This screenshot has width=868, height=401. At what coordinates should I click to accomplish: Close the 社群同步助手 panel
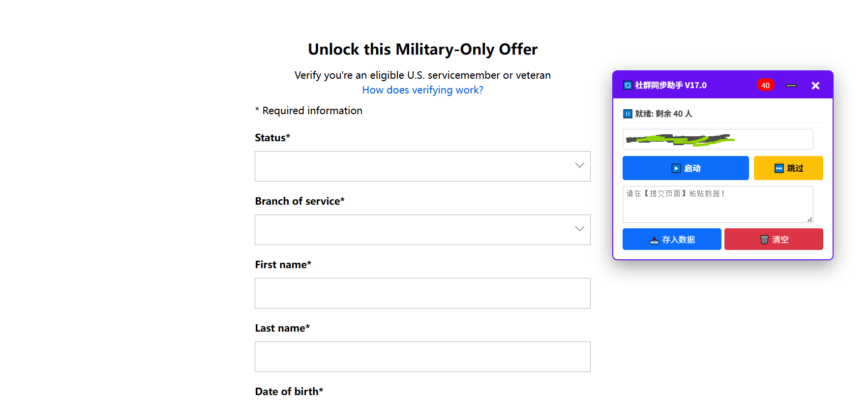pos(815,86)
